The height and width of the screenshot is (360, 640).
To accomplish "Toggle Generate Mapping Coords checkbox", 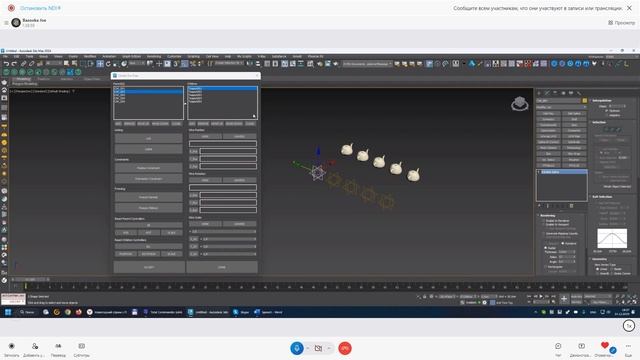I will pos(543,233).
